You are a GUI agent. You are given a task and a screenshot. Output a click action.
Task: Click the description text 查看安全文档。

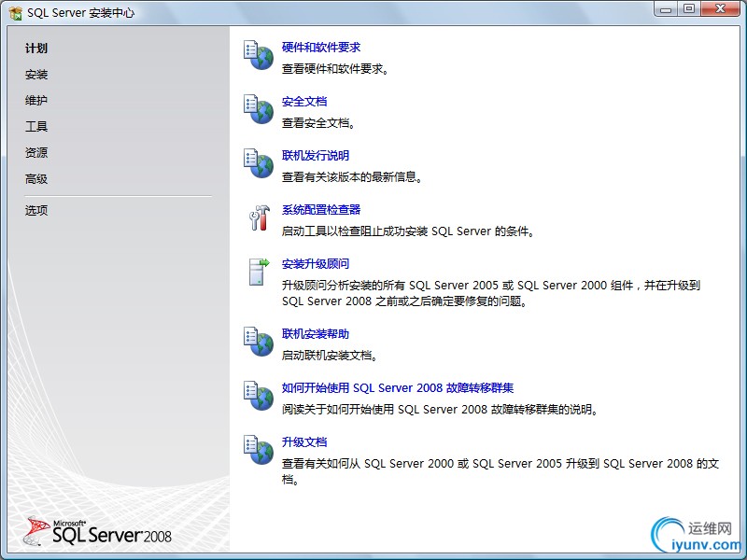pos(319,123)
